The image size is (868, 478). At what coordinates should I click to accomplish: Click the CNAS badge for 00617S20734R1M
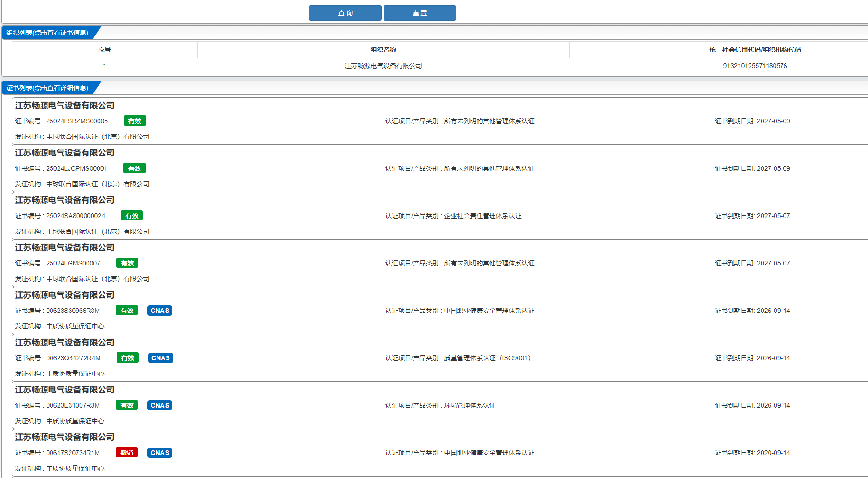pos(160,453)
